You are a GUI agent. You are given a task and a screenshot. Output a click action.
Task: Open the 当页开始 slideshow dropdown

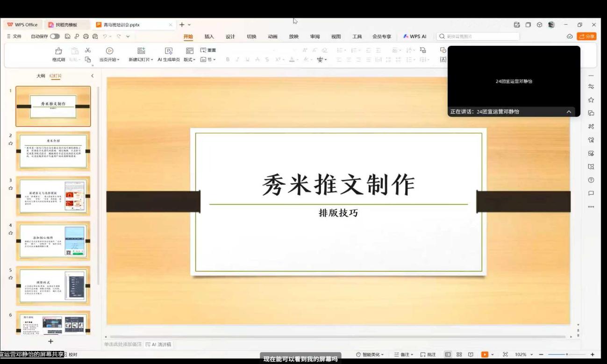click(x=109, y=60)
